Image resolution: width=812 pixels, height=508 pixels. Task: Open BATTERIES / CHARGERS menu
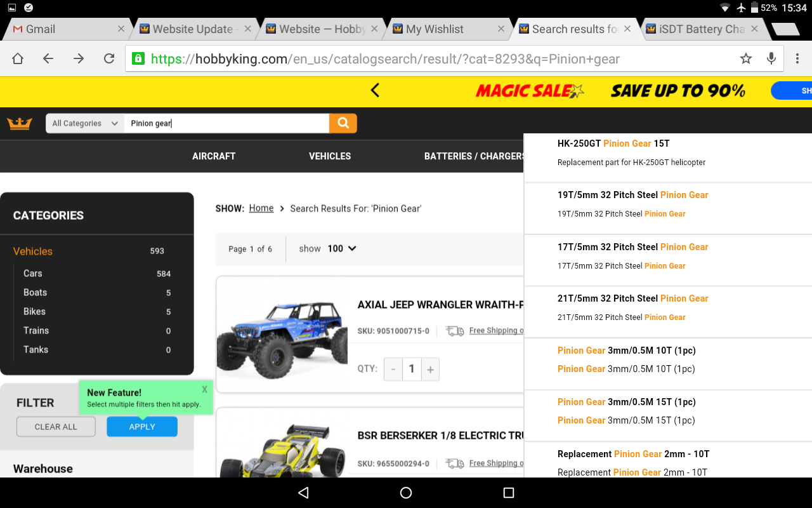(x=474, y=156)
